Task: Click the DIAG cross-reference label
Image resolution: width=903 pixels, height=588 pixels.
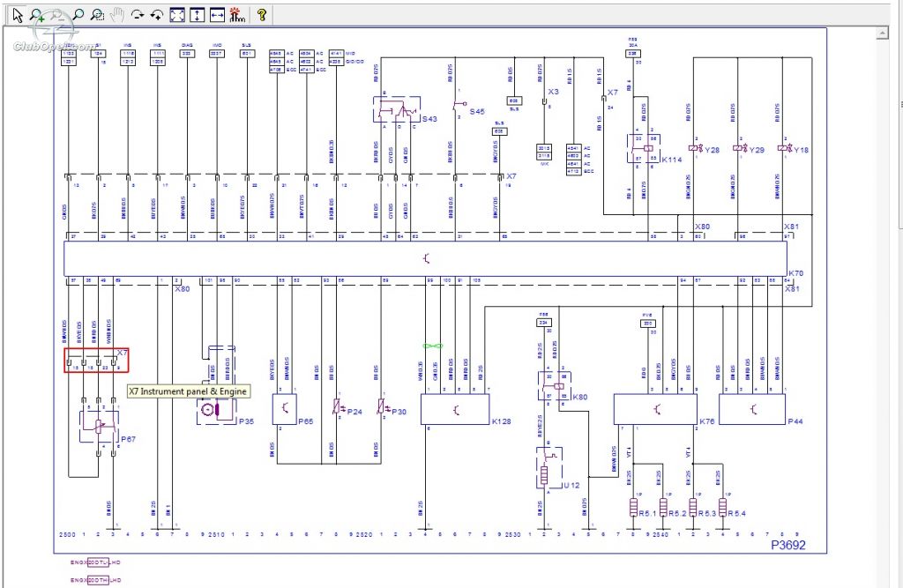Action: pos(187,45)
